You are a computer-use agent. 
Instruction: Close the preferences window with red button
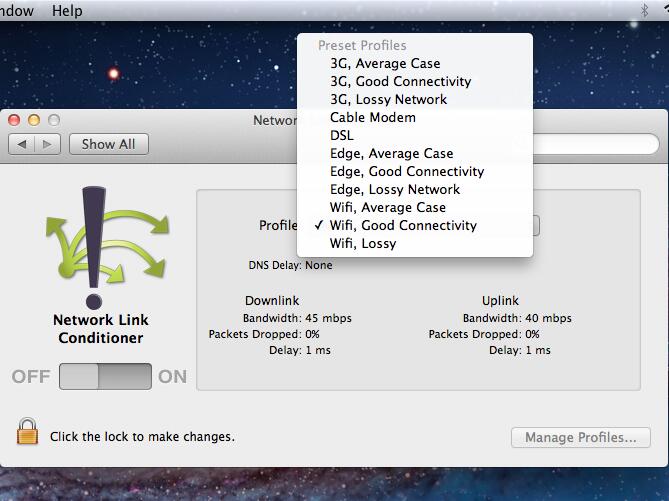[x=14, y=120]
